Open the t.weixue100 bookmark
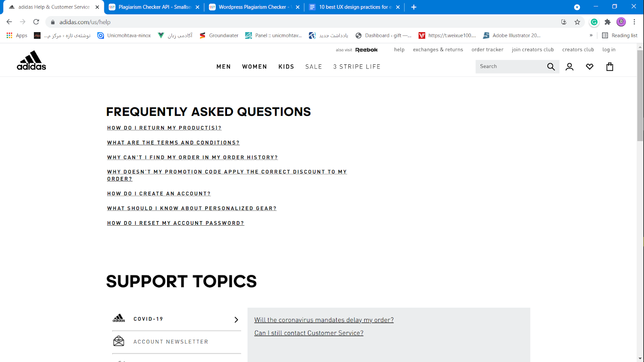Viewport: 644px width, 362px height. [447, 35]
